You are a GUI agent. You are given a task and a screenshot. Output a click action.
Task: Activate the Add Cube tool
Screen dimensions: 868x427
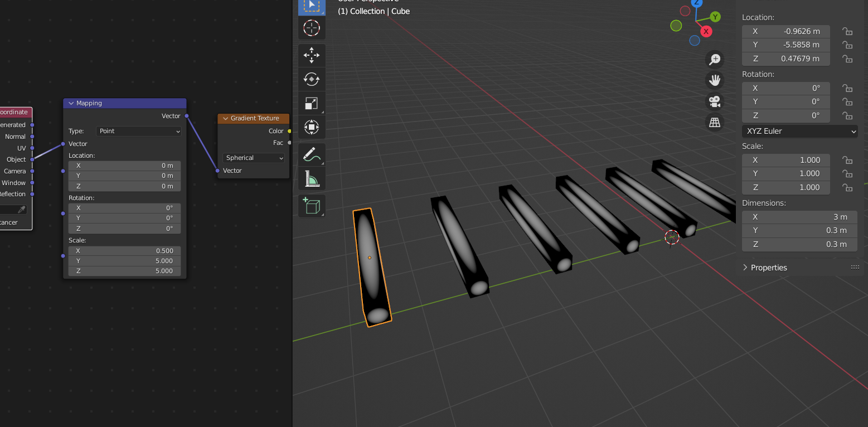click(x=312, y=206)
